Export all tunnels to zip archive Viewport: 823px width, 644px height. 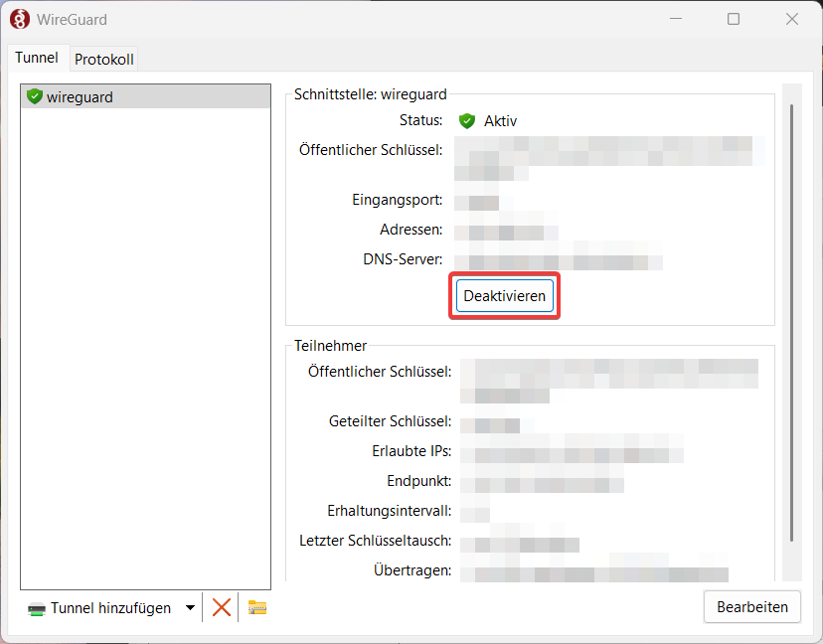(x=257, y=608)
